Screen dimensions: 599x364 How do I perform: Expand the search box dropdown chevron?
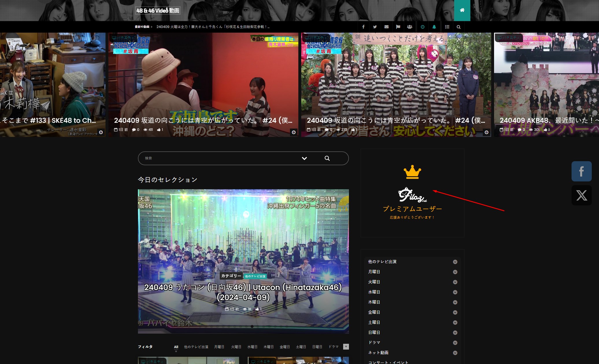pyautogui.click(x=304, y=158)
